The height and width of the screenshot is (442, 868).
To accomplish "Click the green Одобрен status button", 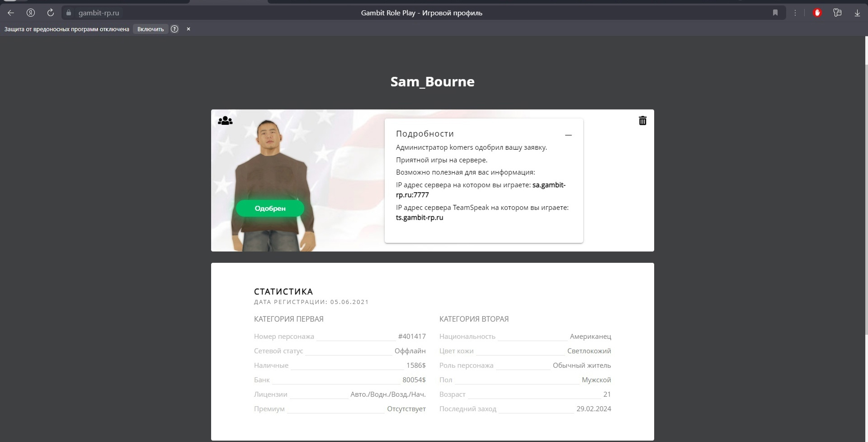I will (270, 209).
